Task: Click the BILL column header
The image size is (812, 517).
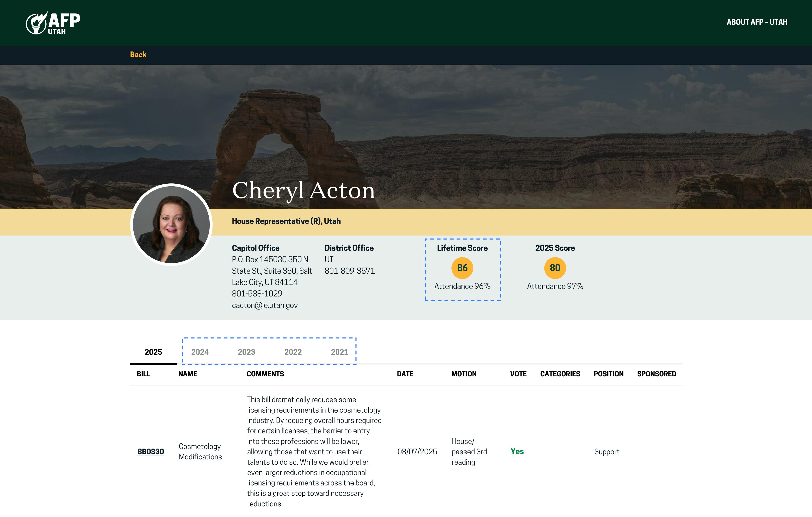Action: (143, 374)
